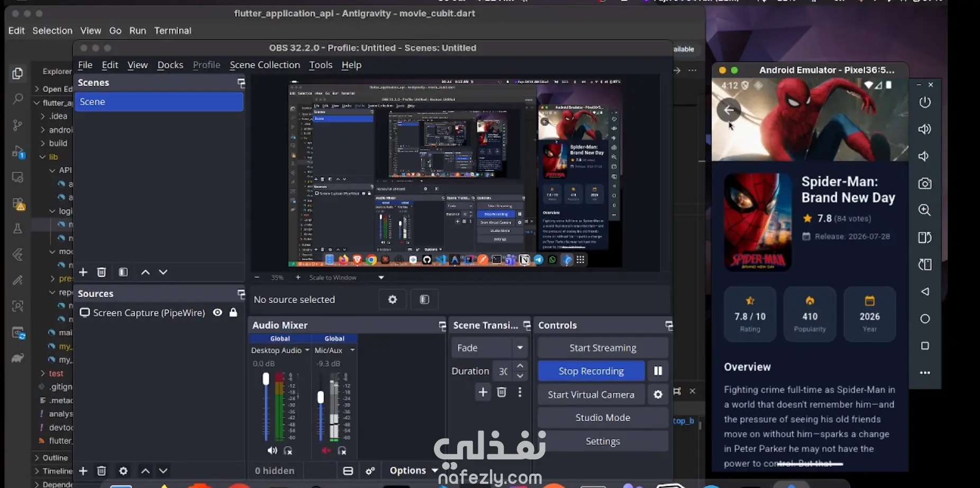
Task: Click Start Virtual Camera button
Action: point(591,394)
